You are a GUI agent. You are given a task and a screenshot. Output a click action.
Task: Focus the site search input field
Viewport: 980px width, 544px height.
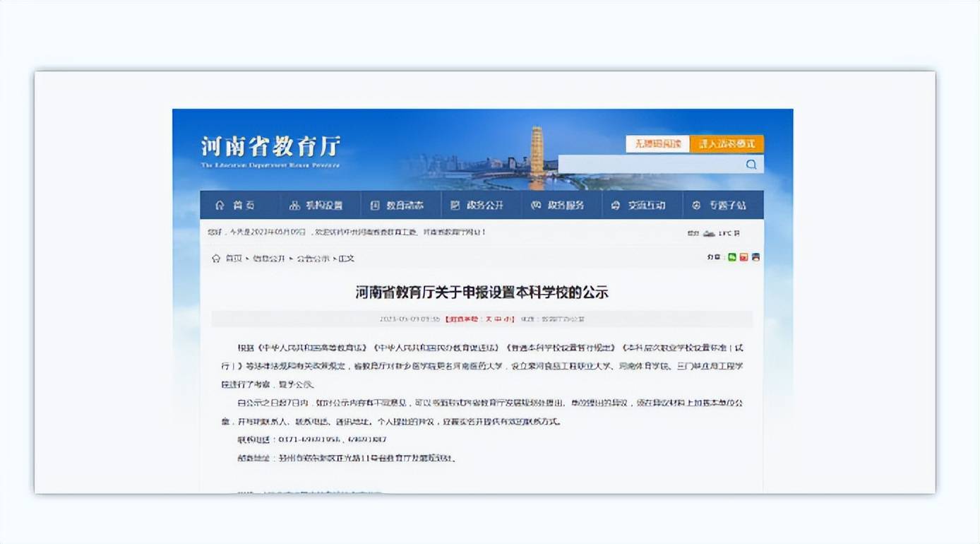click(650, 165)
